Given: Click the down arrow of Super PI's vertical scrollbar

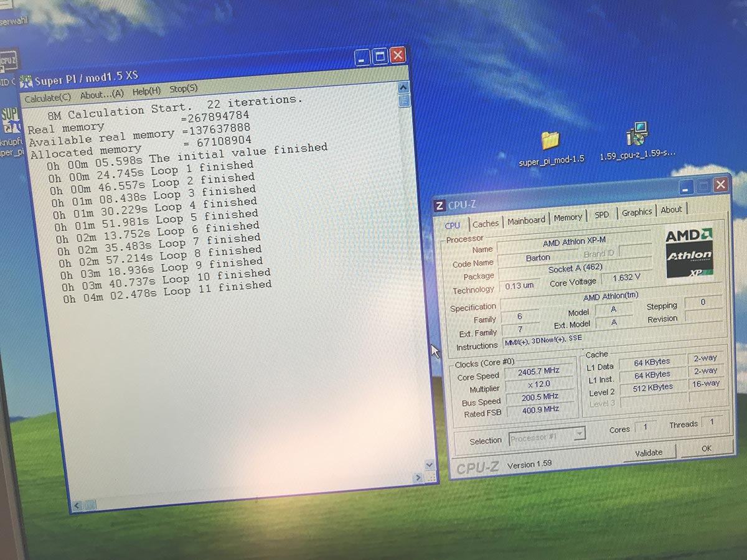Looking at the screenshot, I should click(x=429, y=465).
